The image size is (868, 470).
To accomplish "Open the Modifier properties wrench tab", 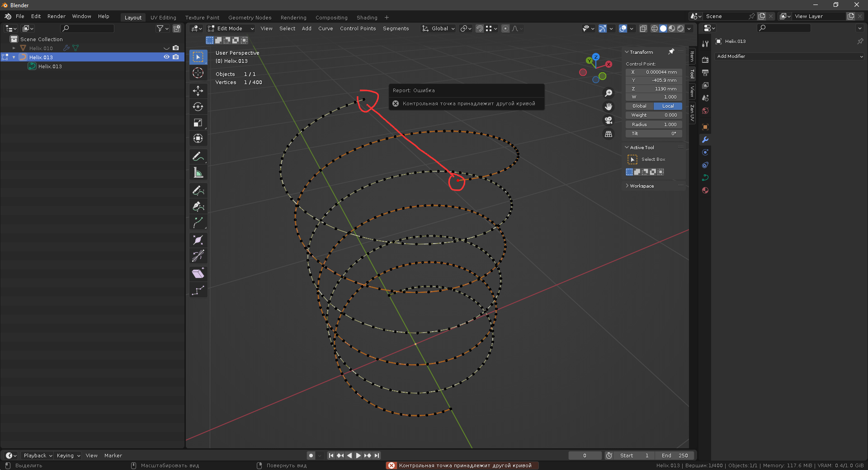I will point(705,140).
